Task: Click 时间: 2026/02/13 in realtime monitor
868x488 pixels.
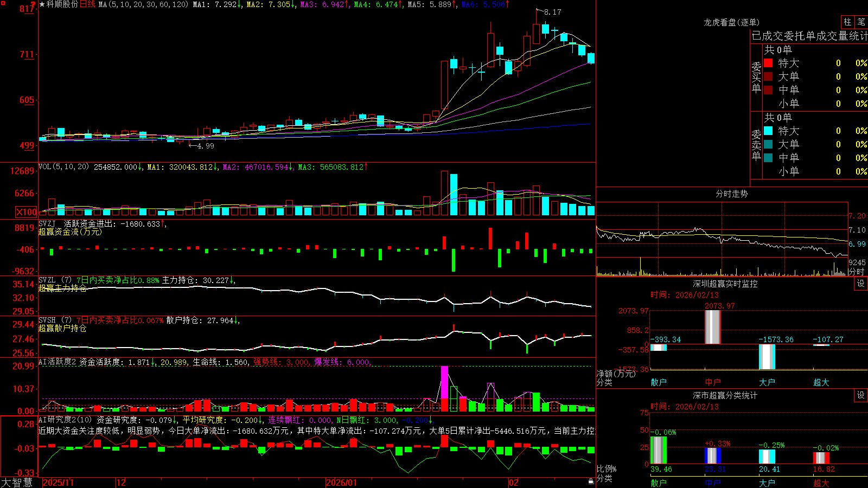Action: 685,295
